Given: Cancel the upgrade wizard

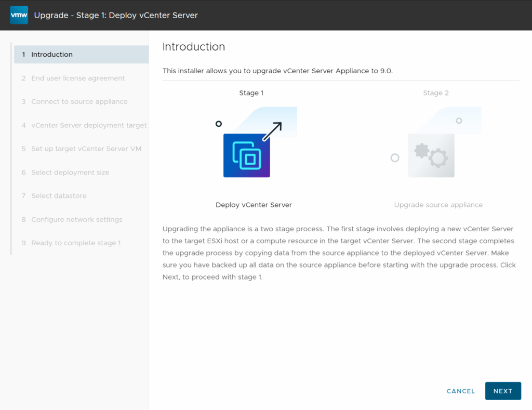Looking at the screenshot, I should pyautogui.click(x=461, y=391).
